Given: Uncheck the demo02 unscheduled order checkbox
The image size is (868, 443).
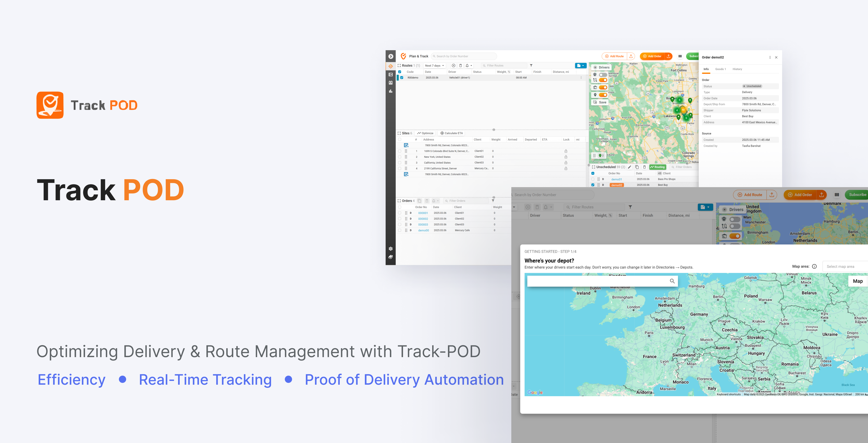Looking at the screenshot, I should click(593, 185).
